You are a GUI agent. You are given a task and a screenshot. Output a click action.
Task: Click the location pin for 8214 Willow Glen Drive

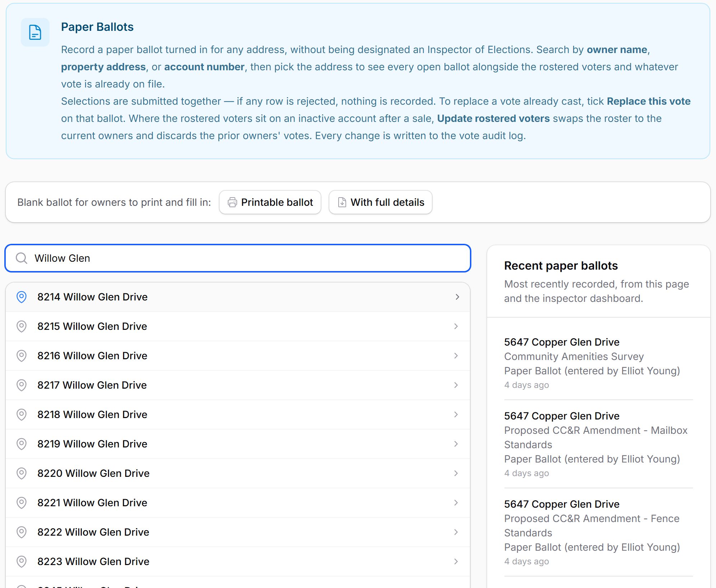click(x=22, y=297)
